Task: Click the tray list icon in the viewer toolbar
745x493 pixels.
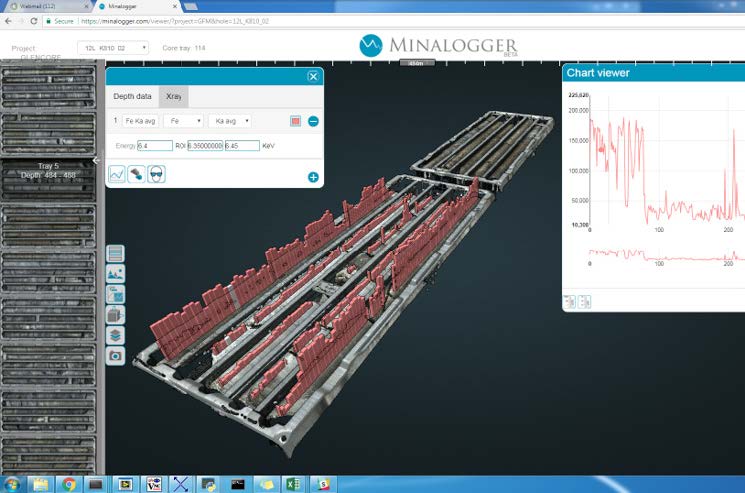Action: click(115, 254)
